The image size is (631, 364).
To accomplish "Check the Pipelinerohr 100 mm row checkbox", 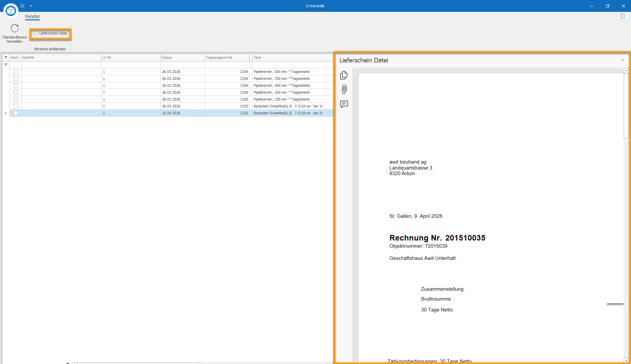I will (16, 92).
